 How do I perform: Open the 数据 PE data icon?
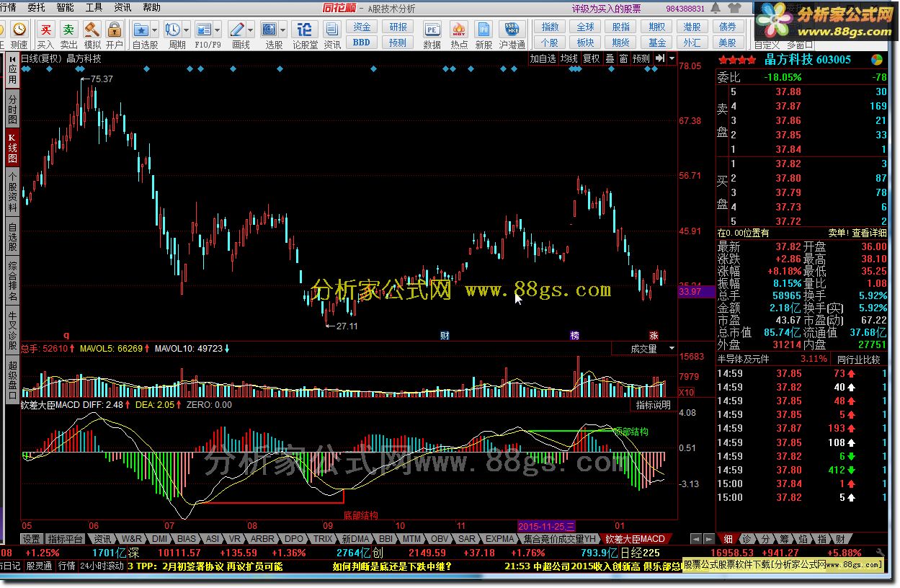tap(432, 30)
